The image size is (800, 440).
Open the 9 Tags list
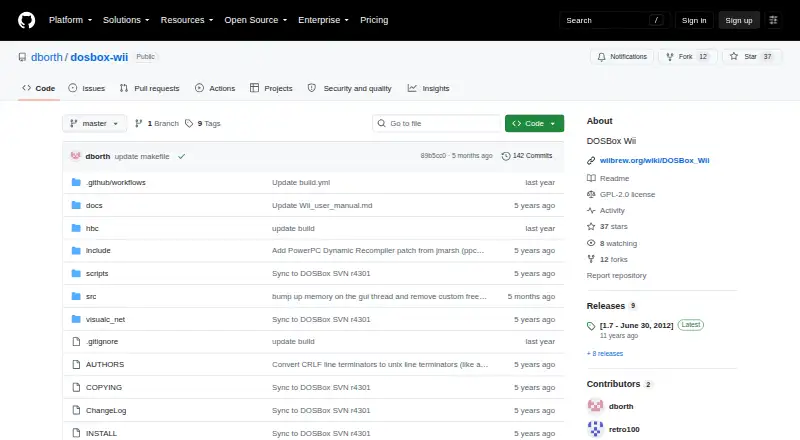[203, 124]
